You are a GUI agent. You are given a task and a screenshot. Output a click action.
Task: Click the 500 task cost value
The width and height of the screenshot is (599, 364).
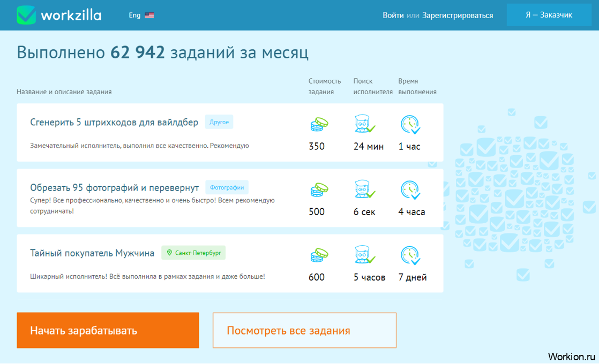click(x=317, y=212)
